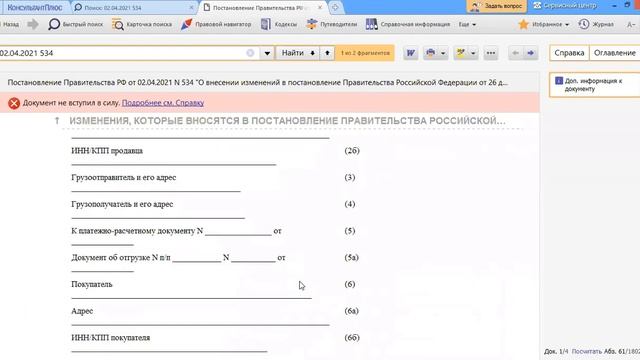Find the previous match with up arrow
This screenshot has height=360, width=640.
tap(327, 53)
